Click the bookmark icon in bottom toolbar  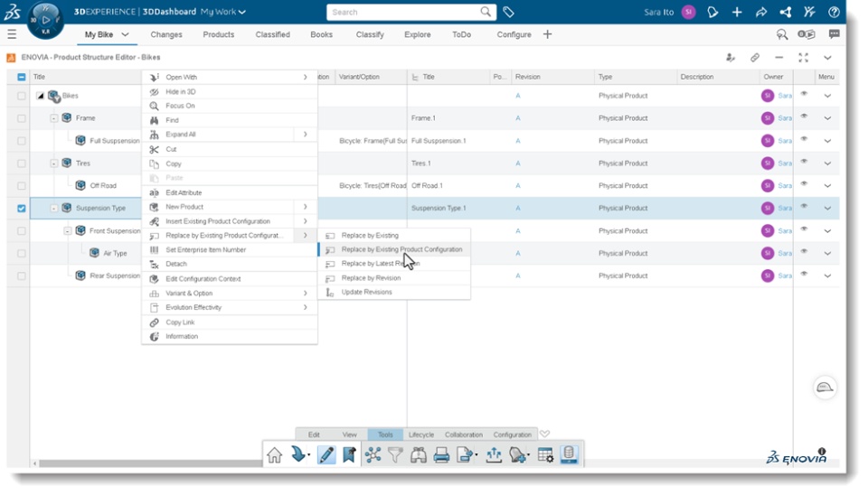point(349,454)
